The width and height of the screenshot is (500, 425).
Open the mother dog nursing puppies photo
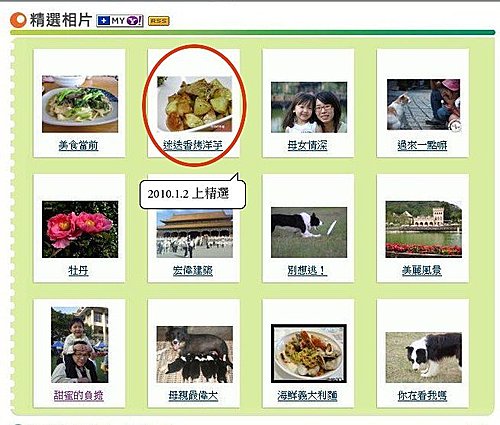tap(195, 354)
